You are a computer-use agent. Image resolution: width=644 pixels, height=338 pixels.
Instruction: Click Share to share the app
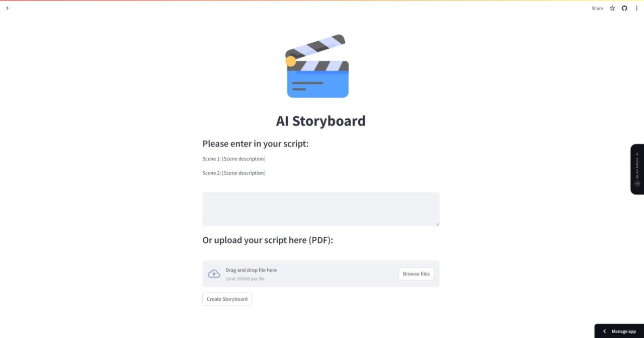point(597,8)
